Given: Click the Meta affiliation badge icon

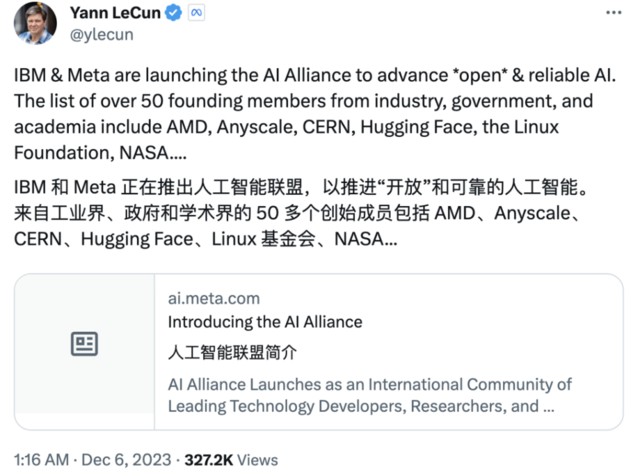Looking at the screenshot, I should tap(197, 13).
